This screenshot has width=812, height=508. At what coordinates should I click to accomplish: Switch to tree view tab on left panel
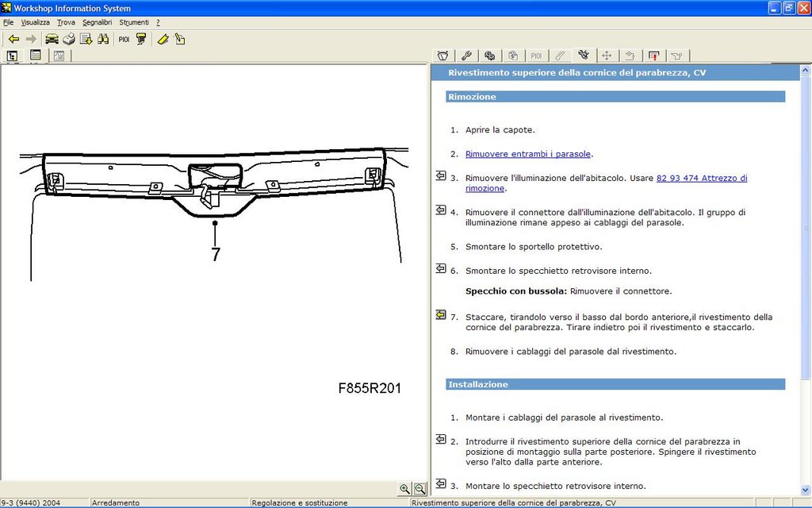click(x=13, y=56)
